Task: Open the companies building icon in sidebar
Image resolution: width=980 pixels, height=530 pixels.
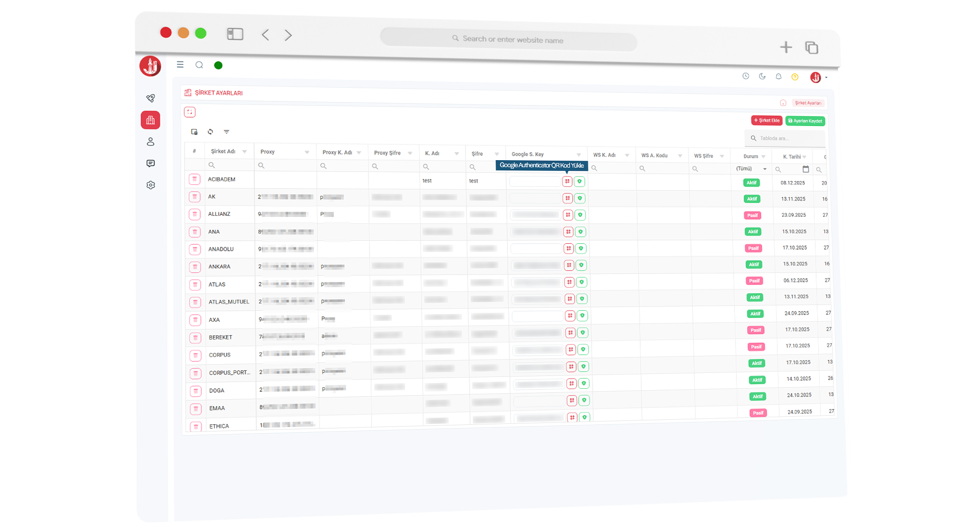Action: tap(151, 120)
